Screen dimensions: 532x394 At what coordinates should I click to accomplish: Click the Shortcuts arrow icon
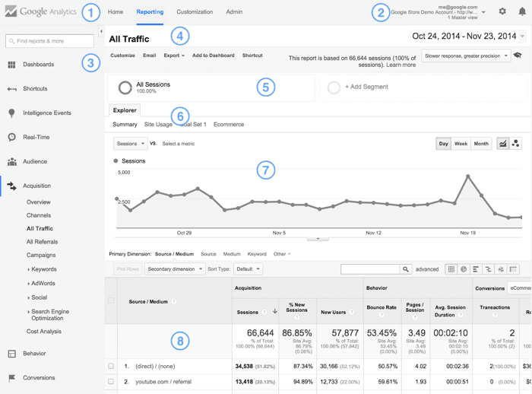[11, 89]
